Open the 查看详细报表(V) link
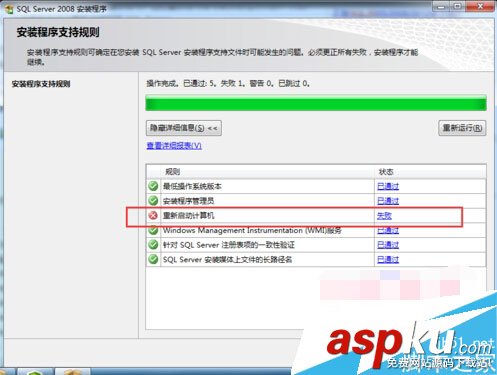Screen dimensions: 497x375 pyautogui.click(x=174, y=146)
